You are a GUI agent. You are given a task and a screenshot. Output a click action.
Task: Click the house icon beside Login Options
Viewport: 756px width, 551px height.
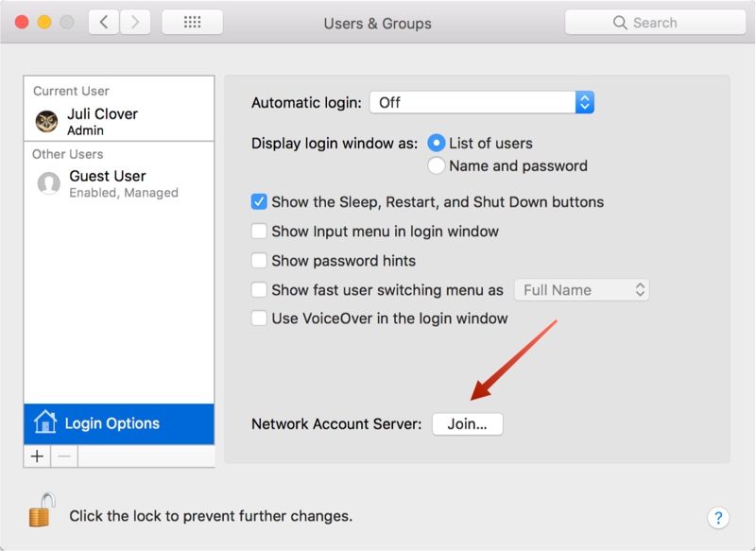[44, 422]
